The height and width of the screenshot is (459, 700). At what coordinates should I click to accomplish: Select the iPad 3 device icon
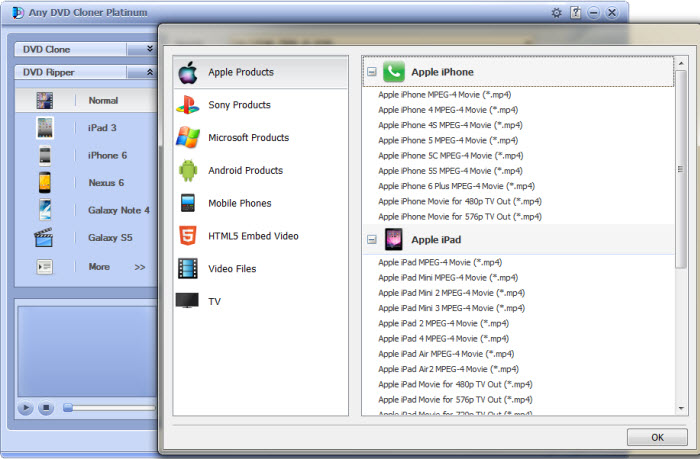click(45, 128)
